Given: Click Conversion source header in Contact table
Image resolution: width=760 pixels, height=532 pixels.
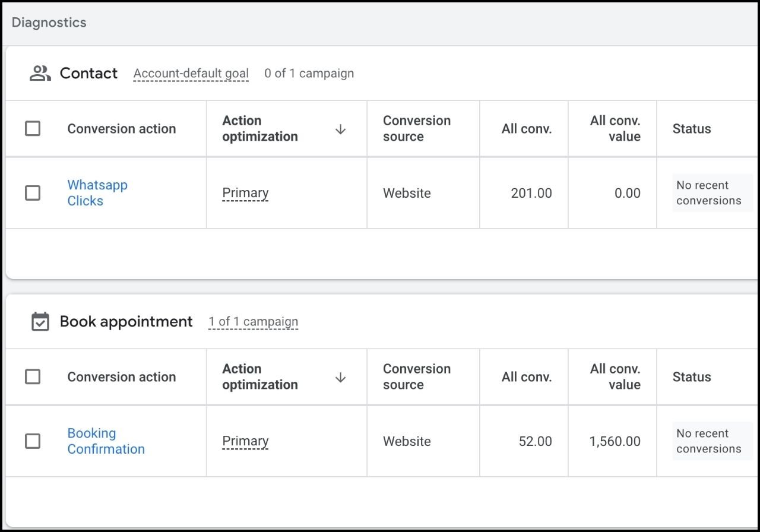Looking at the screenshot, I should coord(416,129).
